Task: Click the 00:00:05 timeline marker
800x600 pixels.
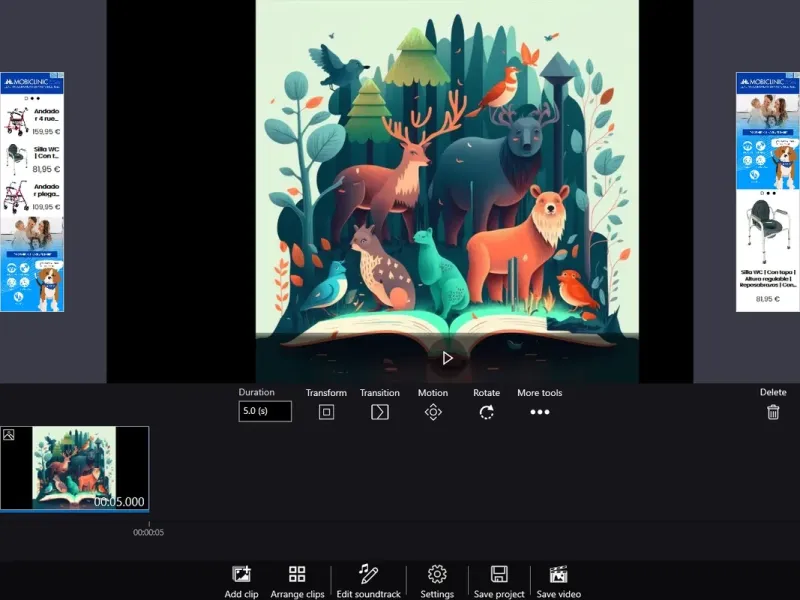Action: coord(148,532)
